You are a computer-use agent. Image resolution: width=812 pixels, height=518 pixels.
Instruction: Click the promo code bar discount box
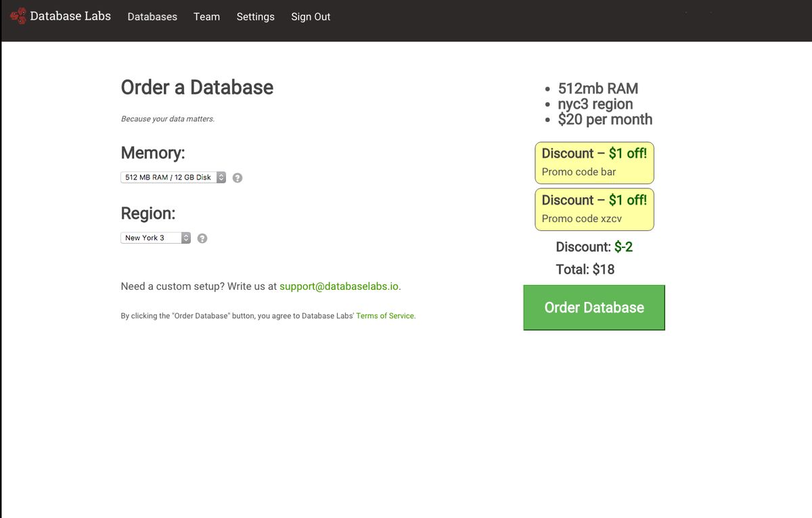pos(594,163)
